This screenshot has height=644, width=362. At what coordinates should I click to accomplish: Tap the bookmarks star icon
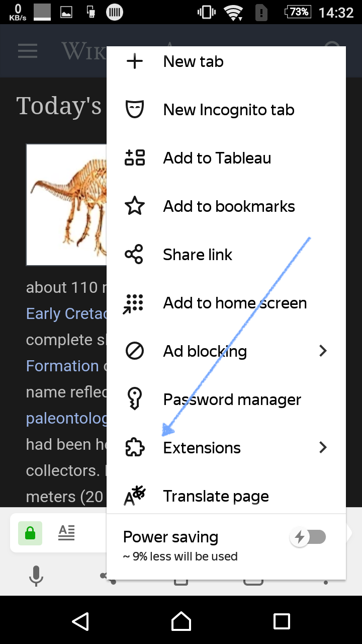point(134,206)
